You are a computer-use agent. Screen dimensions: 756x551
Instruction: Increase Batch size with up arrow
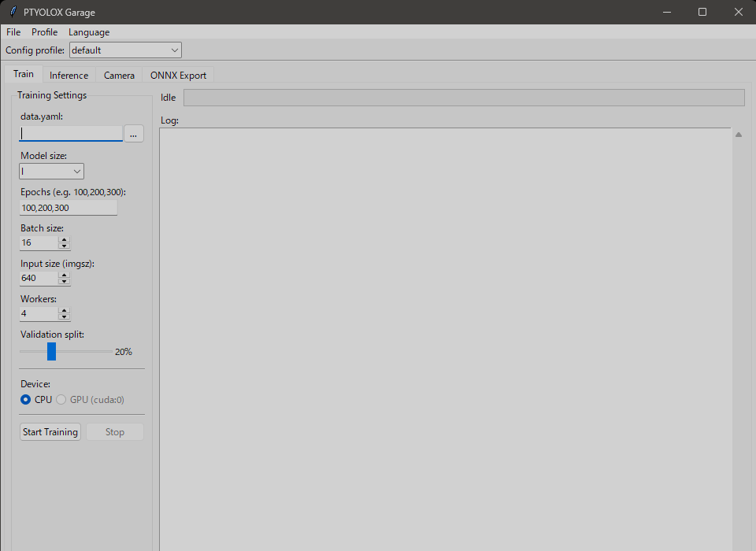click(x=64, y=239)
